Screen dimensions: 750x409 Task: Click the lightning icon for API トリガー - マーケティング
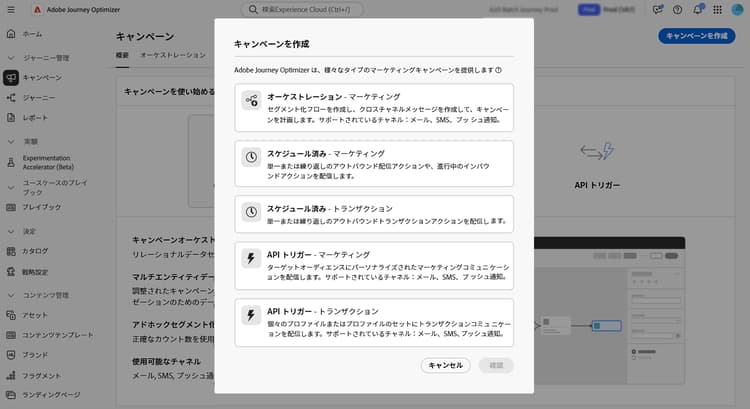click(x=251, y=258)
